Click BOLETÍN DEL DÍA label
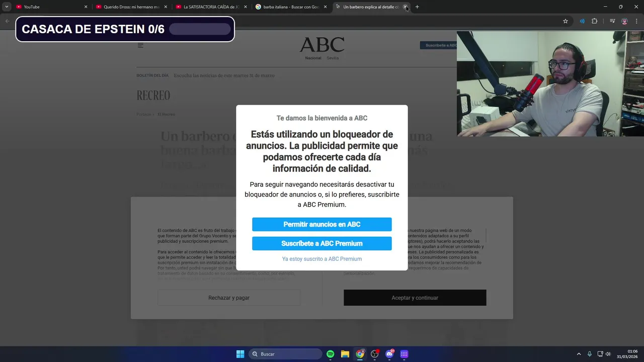The width and height of the screenshot is (644, 362). (152, 75)
